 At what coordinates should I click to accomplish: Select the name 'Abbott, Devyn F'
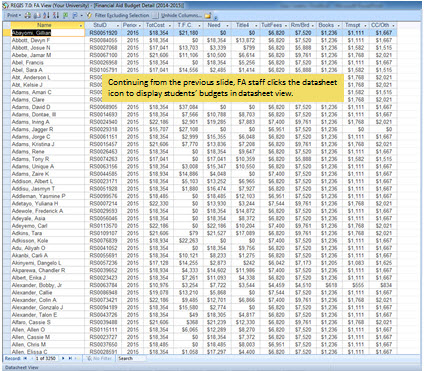coord(31,40)
